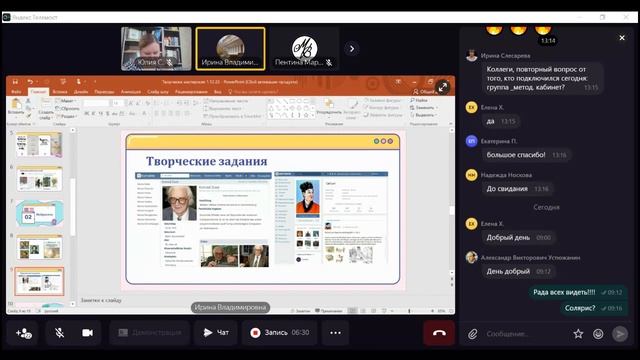Open the Заменить dropdown

[424, 108]
